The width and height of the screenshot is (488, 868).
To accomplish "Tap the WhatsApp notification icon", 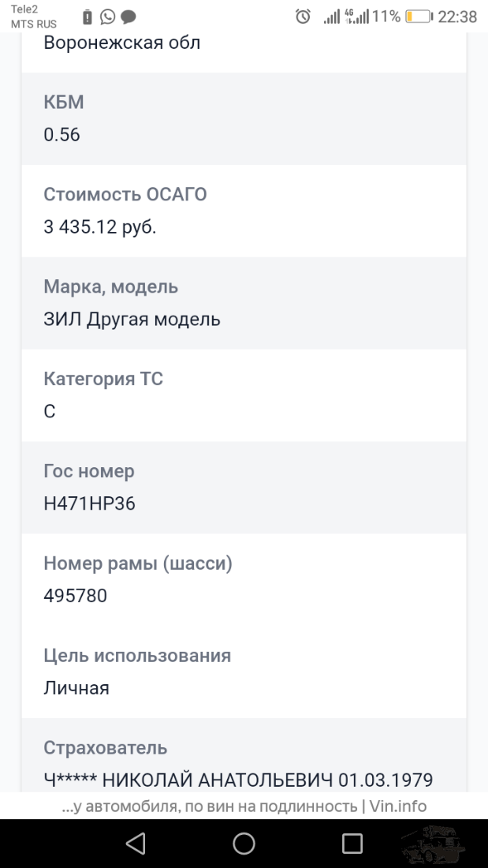I will [x=108, y=17].
